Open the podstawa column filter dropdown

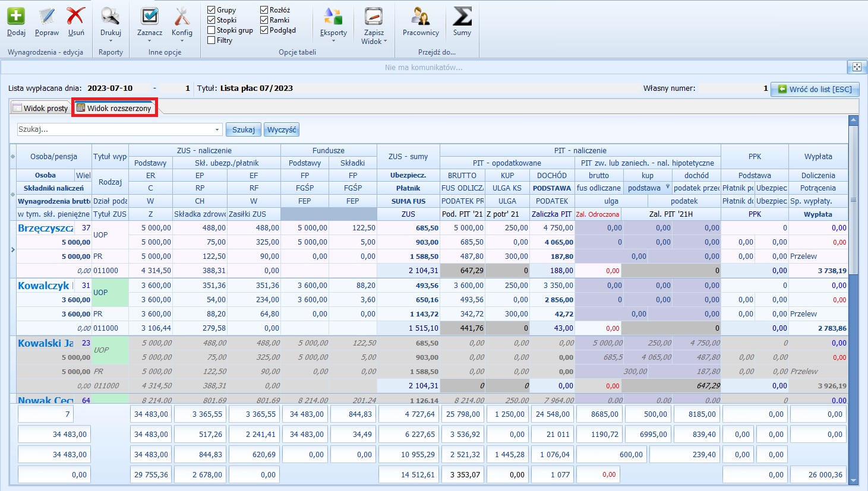pos(667,186)
